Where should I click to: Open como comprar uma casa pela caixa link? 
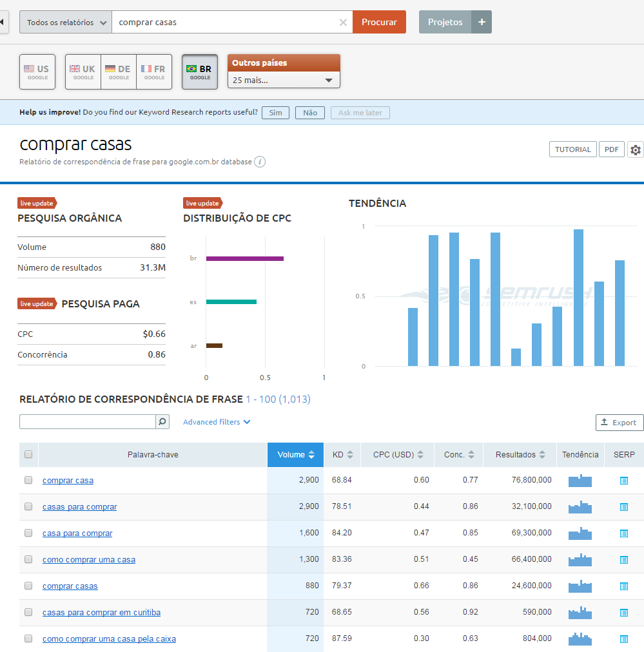[x=109, y=638]
